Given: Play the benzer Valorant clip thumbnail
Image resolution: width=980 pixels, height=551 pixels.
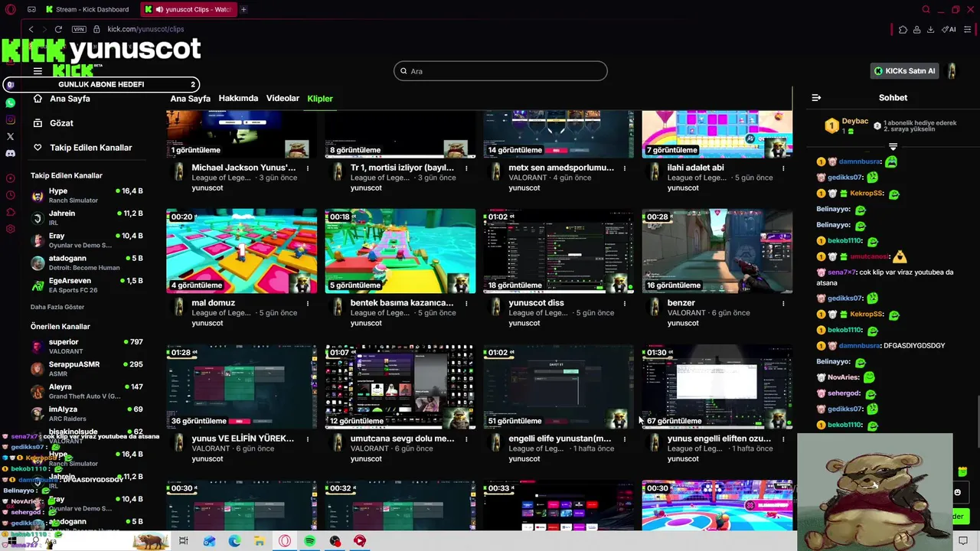Looking at the screenshot, I should 717,251.
